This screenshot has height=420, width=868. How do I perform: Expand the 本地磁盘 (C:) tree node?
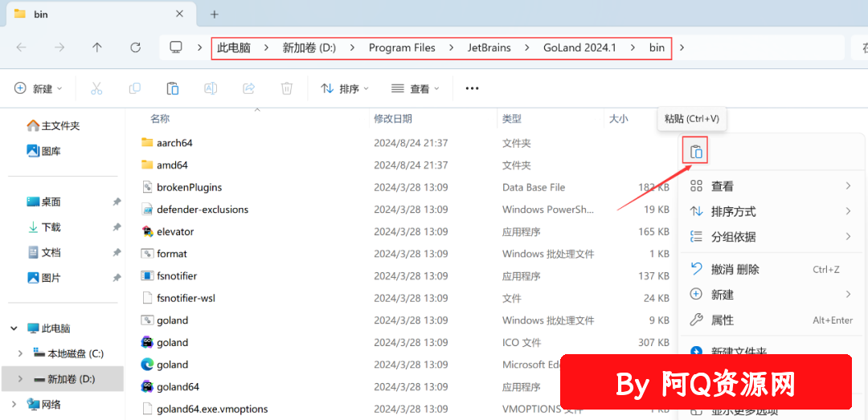20,353
